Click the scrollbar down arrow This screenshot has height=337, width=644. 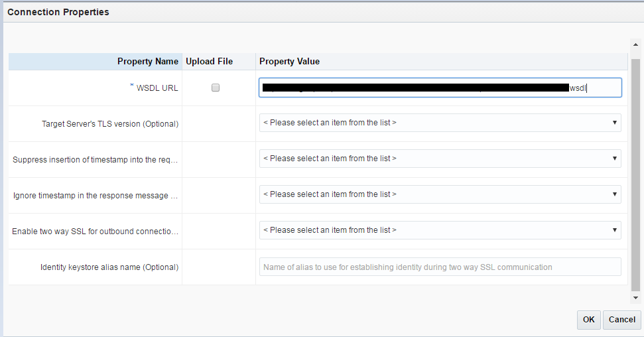click(x=635, y=298)
